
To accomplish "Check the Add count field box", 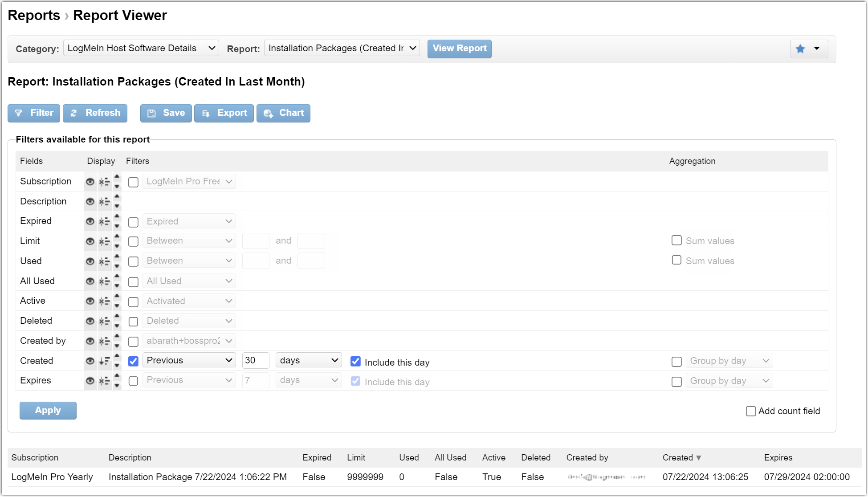I will tap(751, 411).
